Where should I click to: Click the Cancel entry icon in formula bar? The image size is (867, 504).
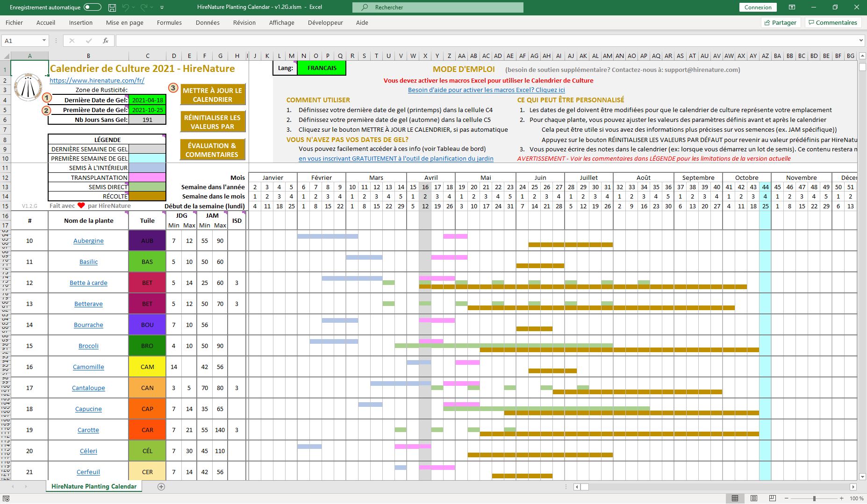point(72,41)
